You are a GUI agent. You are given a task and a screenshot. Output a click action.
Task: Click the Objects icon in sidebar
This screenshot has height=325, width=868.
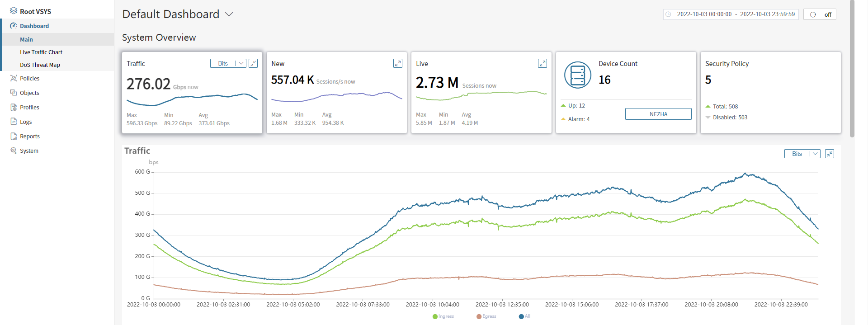[x=14, y=93]
